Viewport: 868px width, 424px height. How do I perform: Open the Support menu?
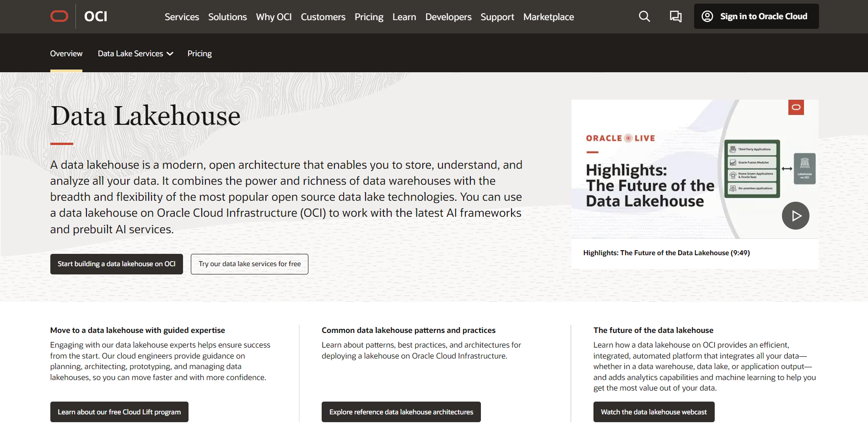coord(497,17)
